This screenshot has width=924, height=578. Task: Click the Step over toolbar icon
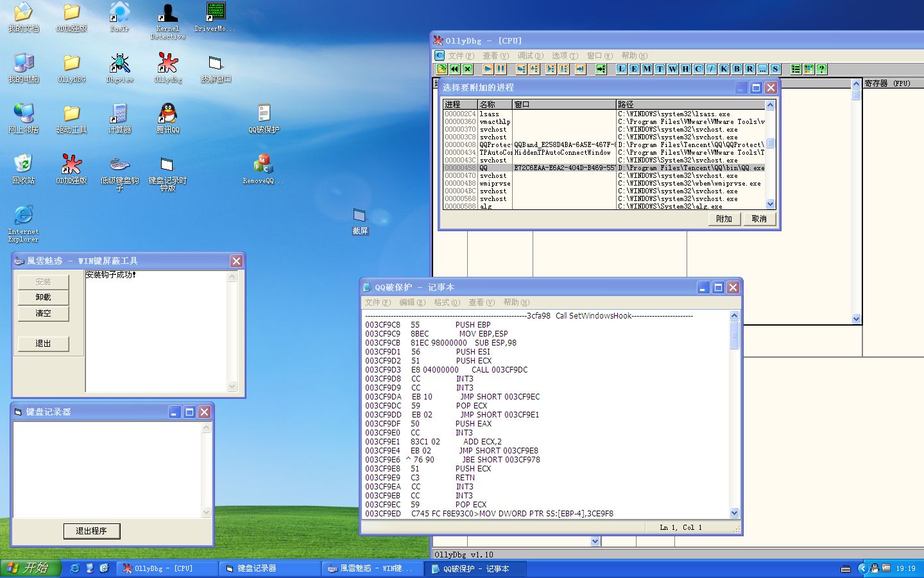tap(534, 69)
